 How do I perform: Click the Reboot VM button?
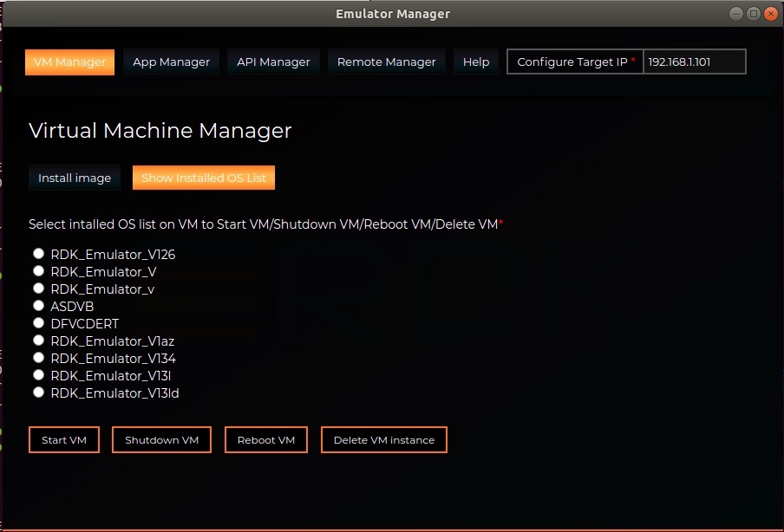266,440
